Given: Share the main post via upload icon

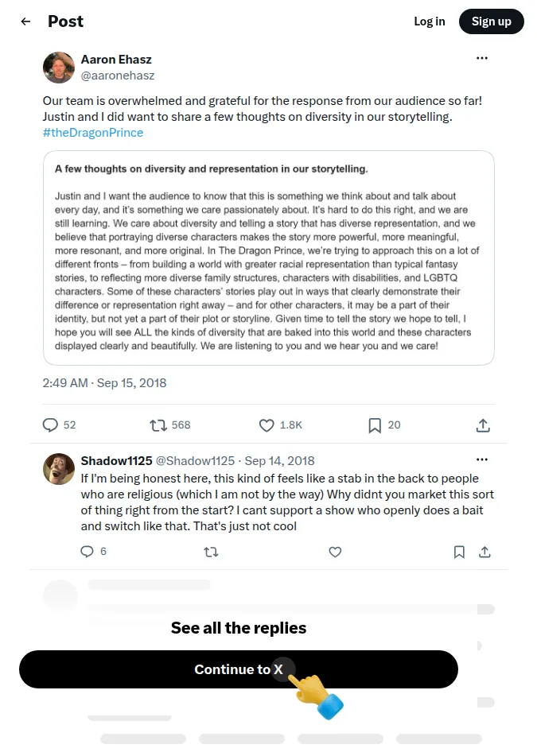Looking at the screenshot, I should tap(483, 425).
